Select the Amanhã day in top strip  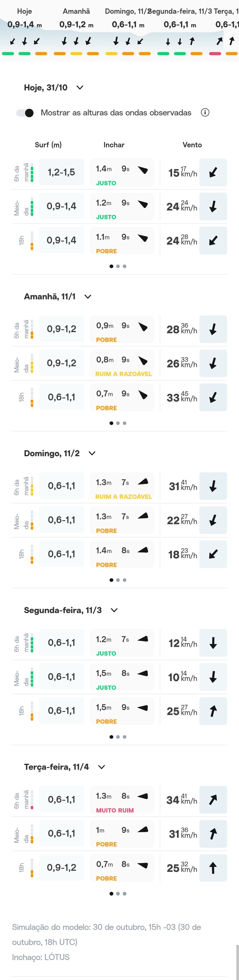pos(76,12)
